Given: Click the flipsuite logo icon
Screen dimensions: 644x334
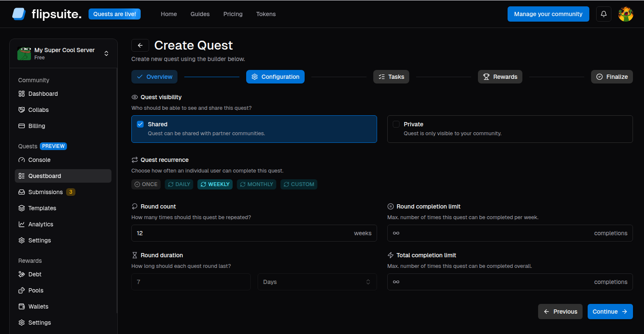Looking at the screenshot, I should [x=19, y=14].
